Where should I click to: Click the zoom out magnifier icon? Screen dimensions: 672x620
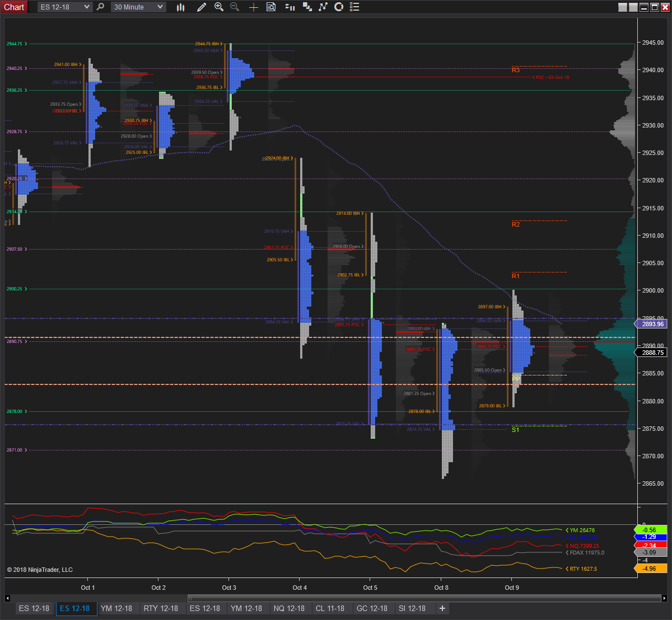235,7
